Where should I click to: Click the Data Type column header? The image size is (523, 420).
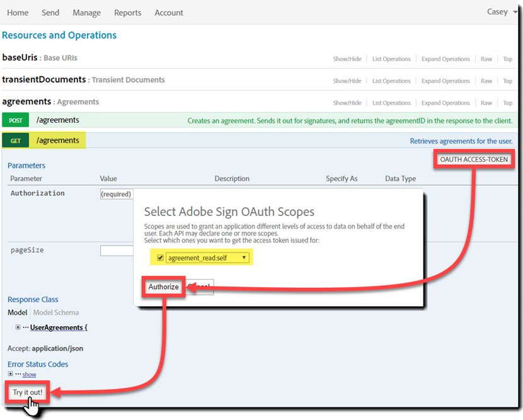(400, 178)
